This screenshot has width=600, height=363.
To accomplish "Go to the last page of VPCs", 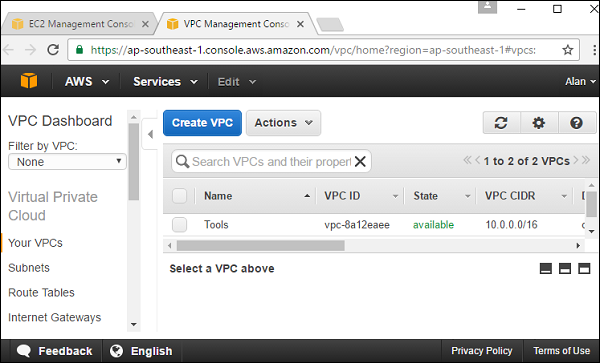I will (586, 160).
